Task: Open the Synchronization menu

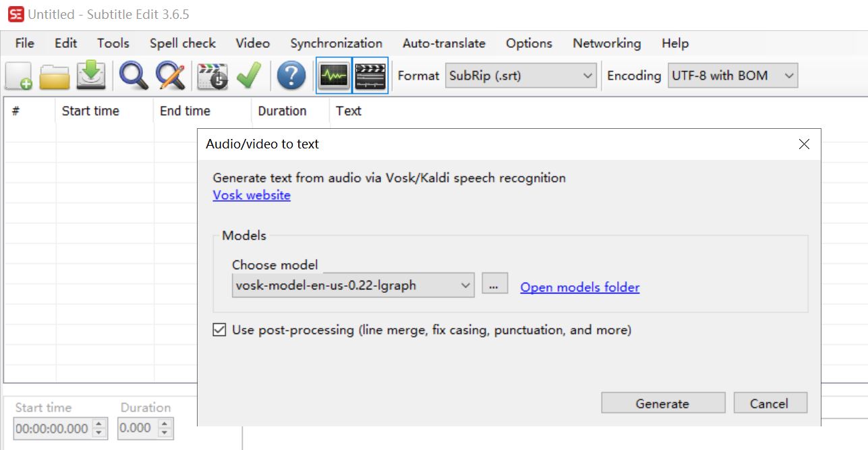Action: [336, 43]
